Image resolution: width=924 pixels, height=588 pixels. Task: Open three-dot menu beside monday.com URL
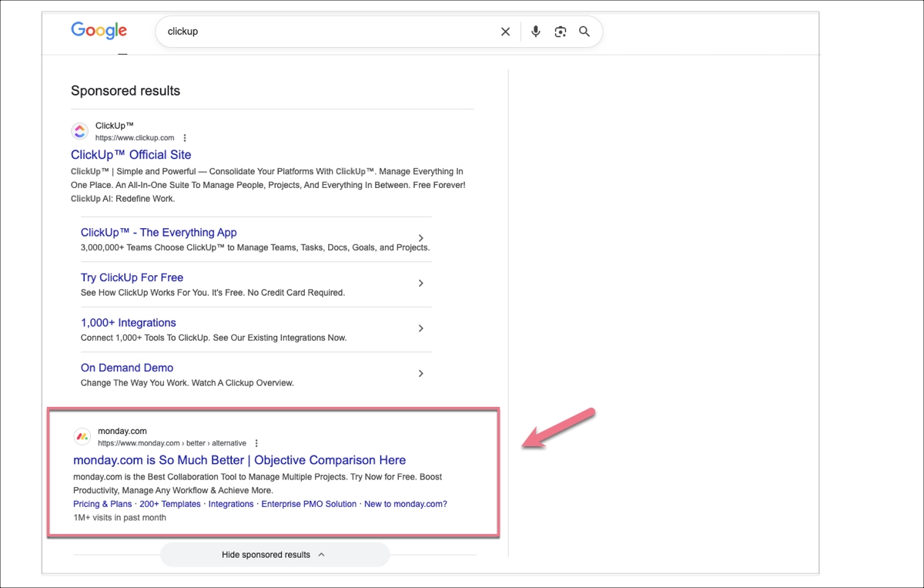256,443
